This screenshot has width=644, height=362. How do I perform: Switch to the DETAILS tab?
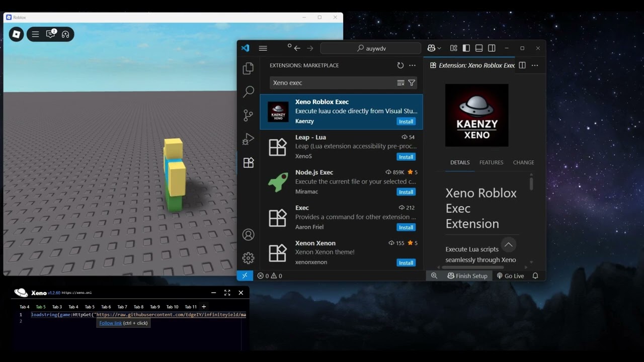[460, 162]
